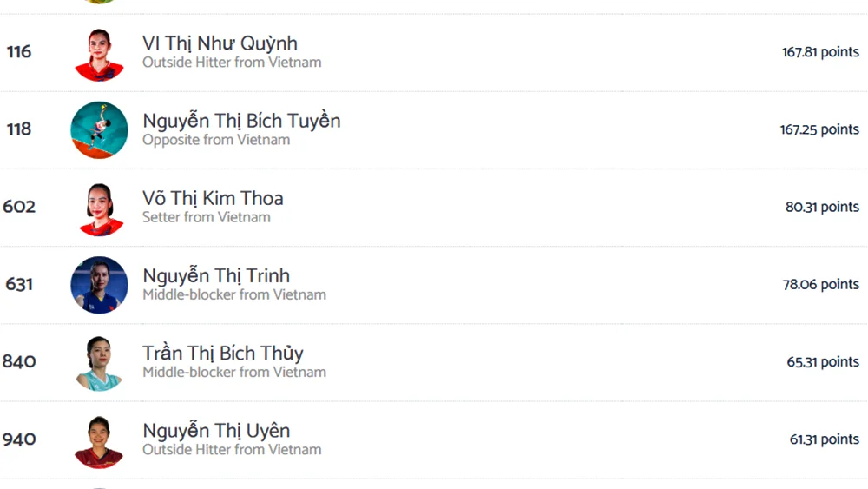868x489 pixels.
Task: Select 'Setter from Vietnam' subtitle text
Action: pyautogui.click(x=207, y=217)
